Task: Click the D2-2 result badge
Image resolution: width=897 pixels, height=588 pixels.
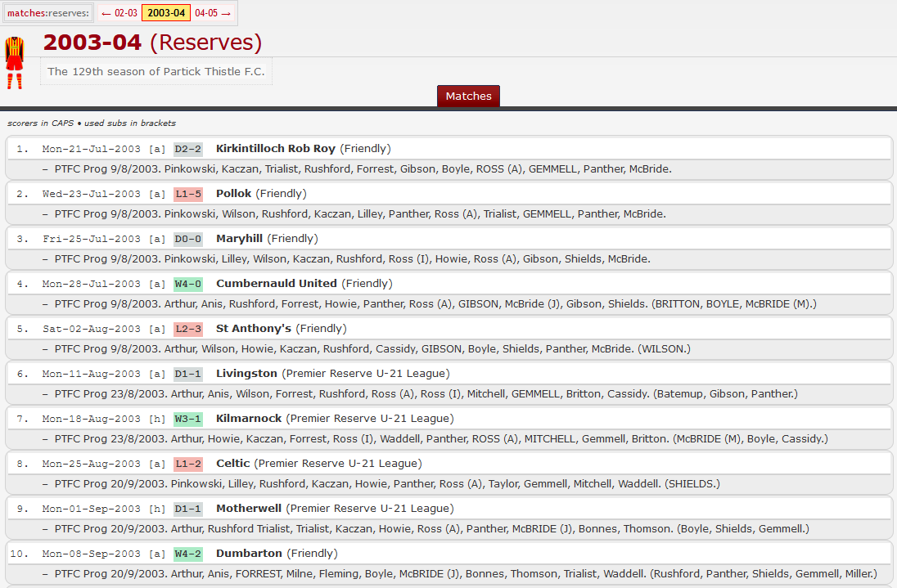Action: (x=188, y=149)
